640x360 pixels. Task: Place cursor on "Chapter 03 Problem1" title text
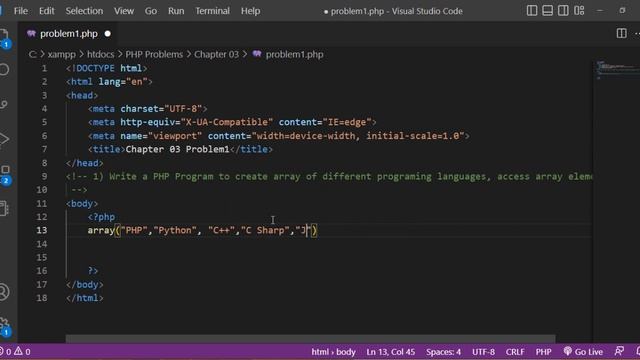177,149
